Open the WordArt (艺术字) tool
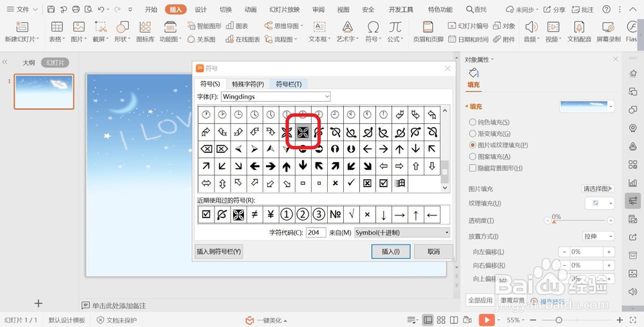Image resolution: width=644 pixels, height=327 pixels. tap(348, 27)
